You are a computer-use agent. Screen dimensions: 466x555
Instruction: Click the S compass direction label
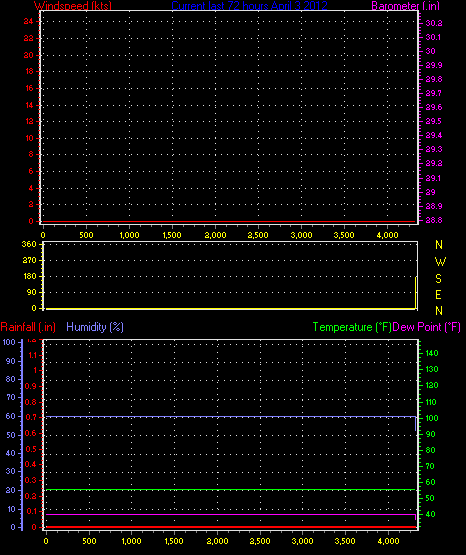[438, 279]
